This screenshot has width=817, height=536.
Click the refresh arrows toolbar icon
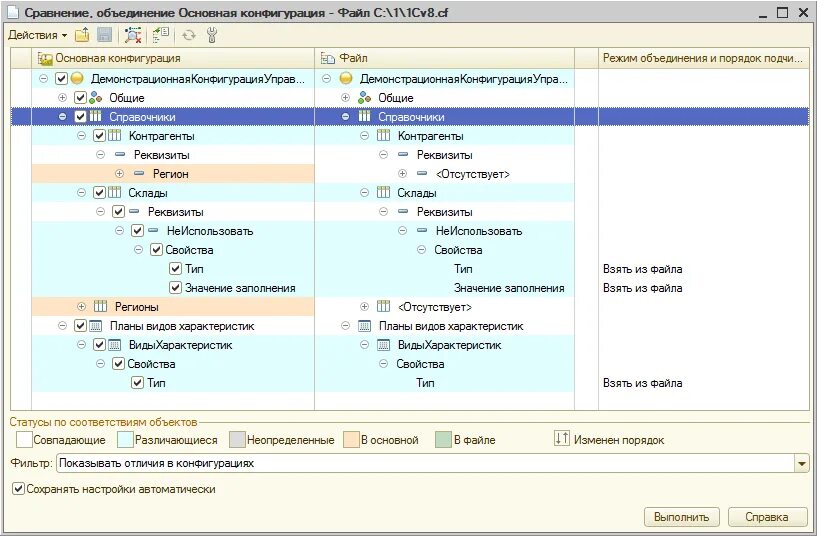click(189, 35)
